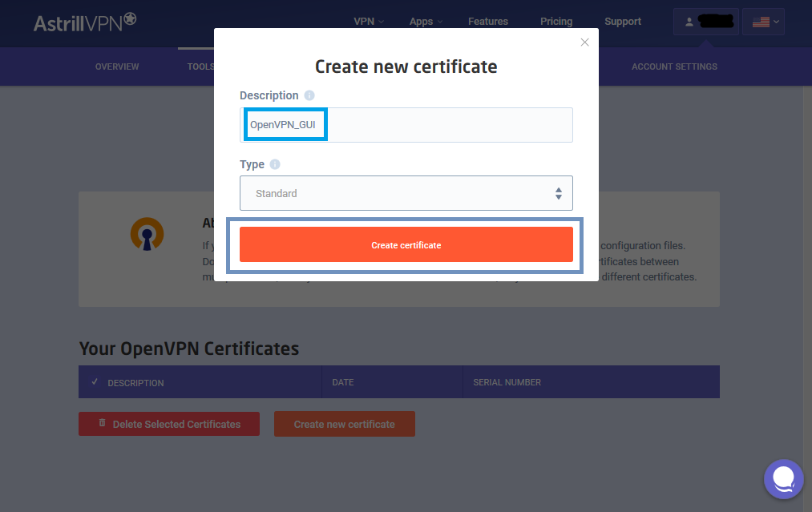Click Delete Selected Certificates button

[x=169, y=424]
